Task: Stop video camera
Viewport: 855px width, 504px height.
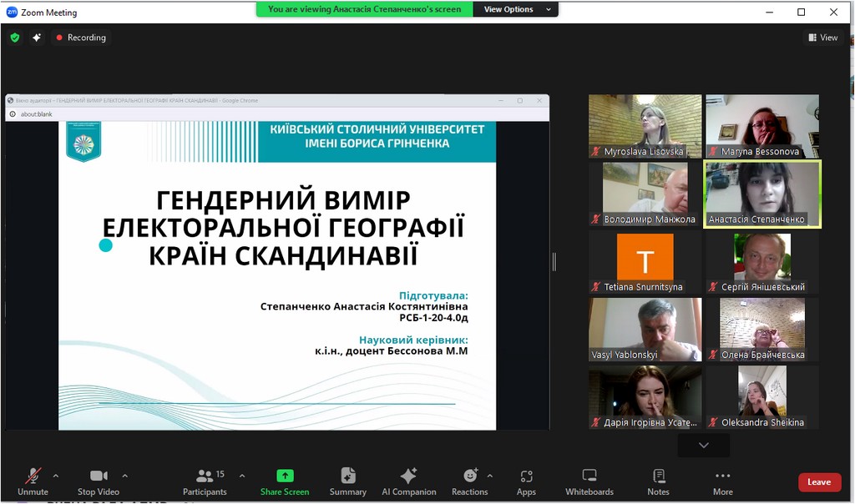Action: tap(99, 481)
